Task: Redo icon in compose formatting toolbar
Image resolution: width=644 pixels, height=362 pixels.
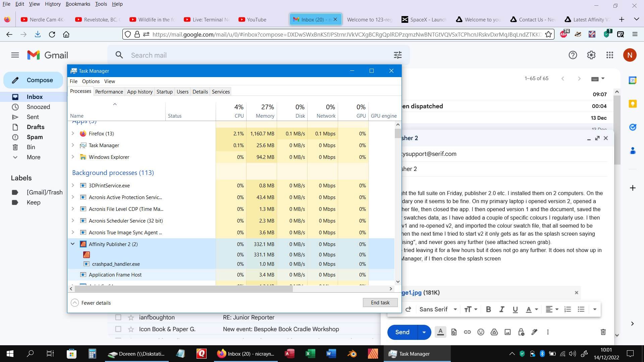Action: point(408,309)
